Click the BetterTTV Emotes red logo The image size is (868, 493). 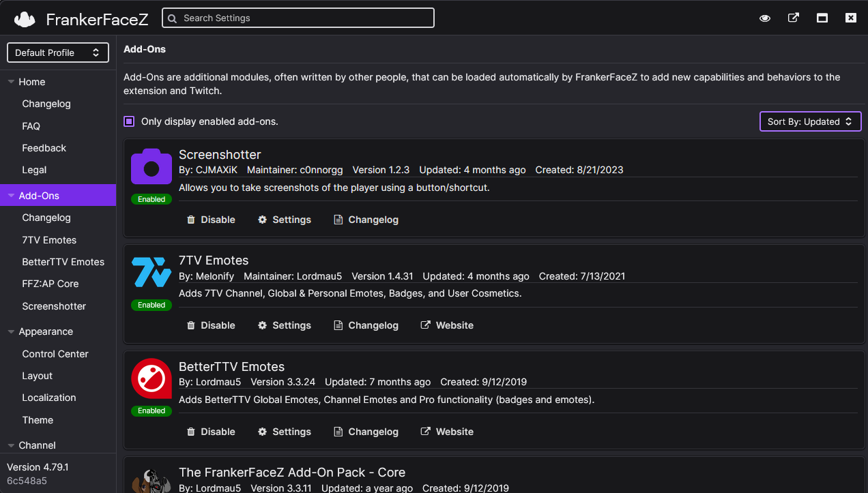click(151, 378)
